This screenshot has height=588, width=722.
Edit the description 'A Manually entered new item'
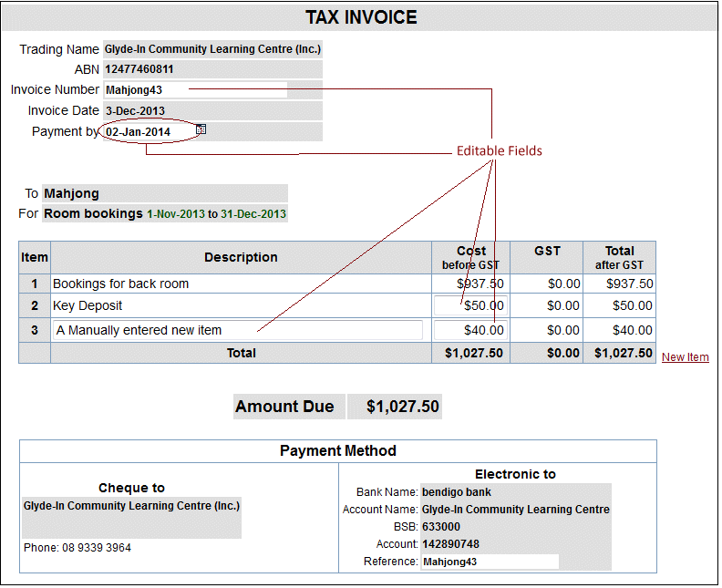(238, 330)
